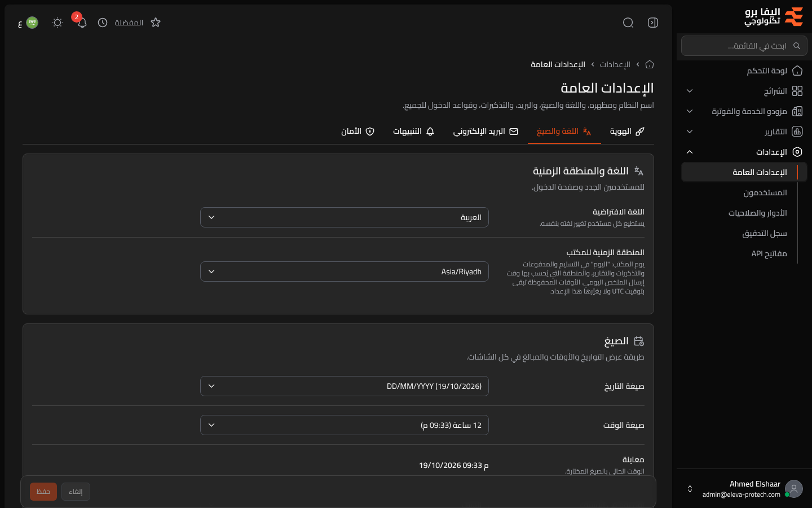The height and width of the screenshot is (508, 812).
Task: Click the الإعدادات hexagon settings icon
Action: (797, 152)
